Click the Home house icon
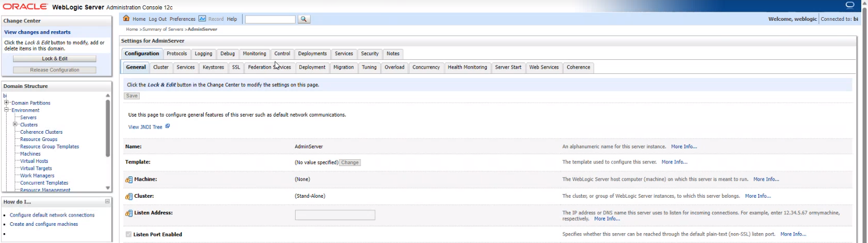This screenshot has width=868, height=243. point(126,19)
